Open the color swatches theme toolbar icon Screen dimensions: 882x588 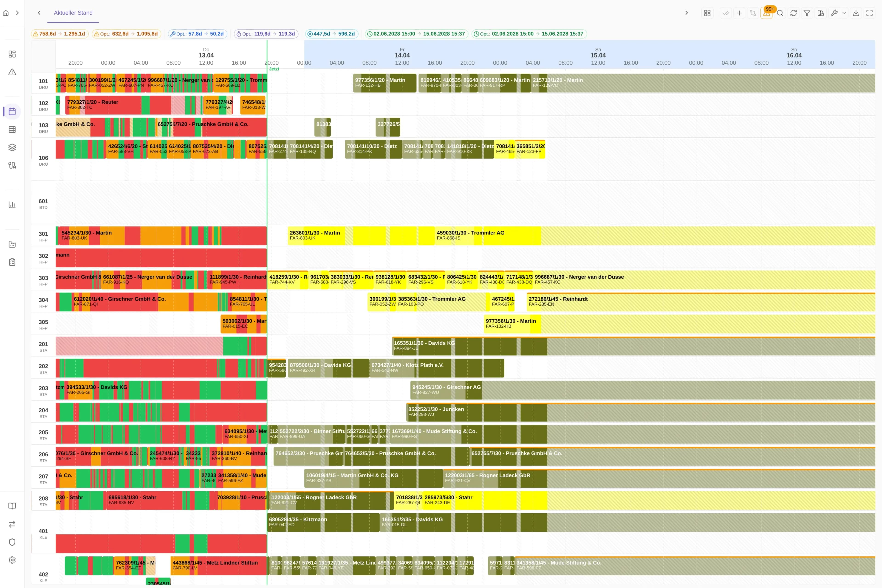(820, 13)
